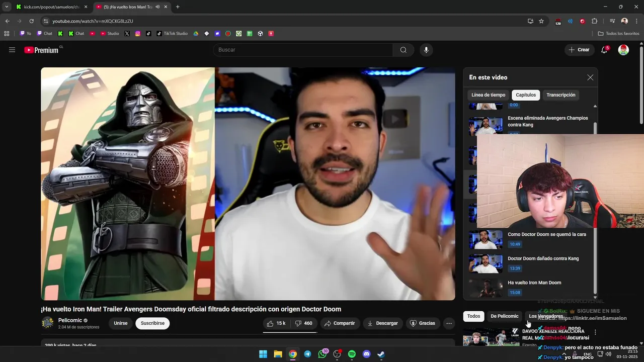
Task: Open media controls icon in Chrome toolbar
Action: 612,21
